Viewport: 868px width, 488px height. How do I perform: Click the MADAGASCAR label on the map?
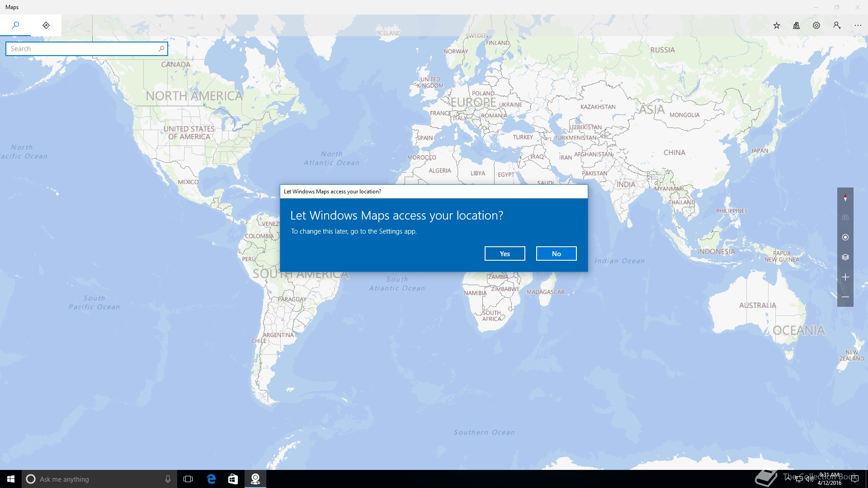tap(546, 292)
